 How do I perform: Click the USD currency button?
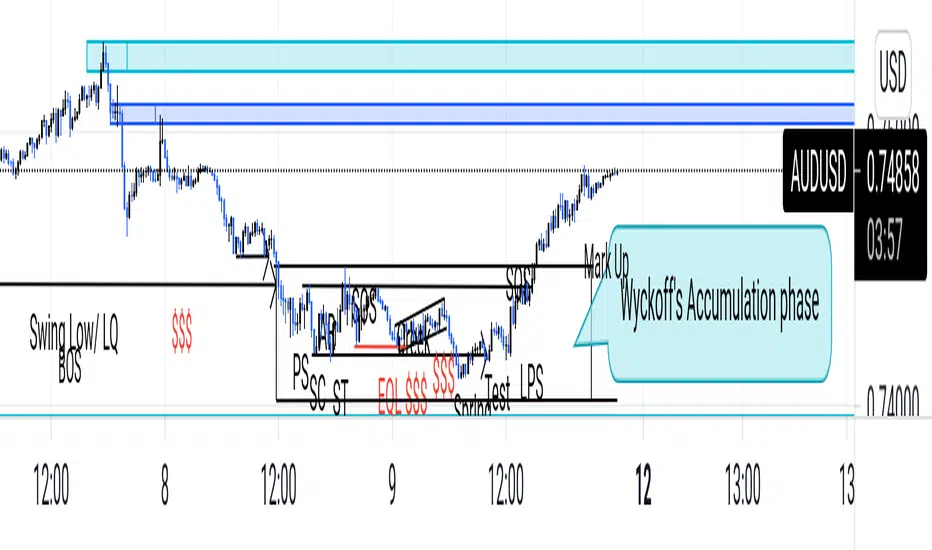(x=893, y=72)
